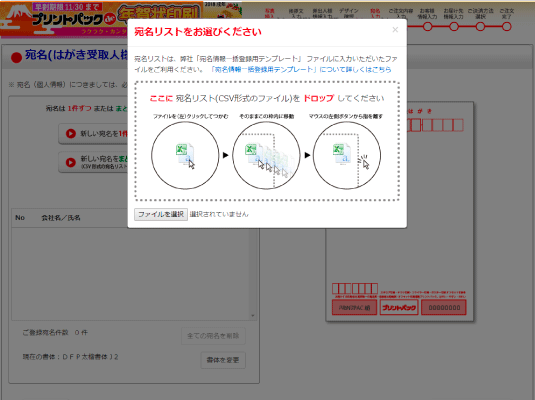Click the 全ての宛名を削除 button
Screen dimensions: 535x400
click(x=213, y=336)
